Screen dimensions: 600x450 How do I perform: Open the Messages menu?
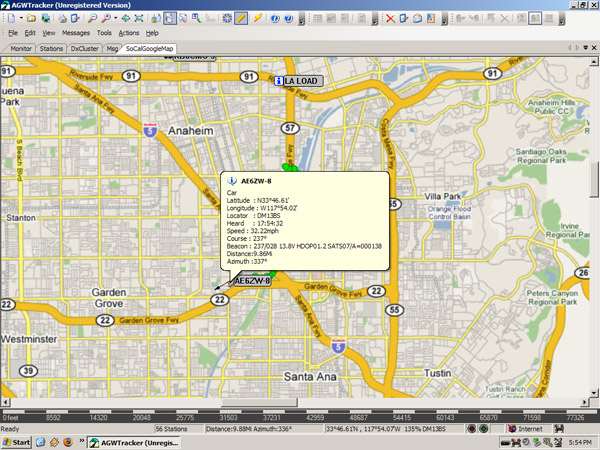click(x=76, y=33)
